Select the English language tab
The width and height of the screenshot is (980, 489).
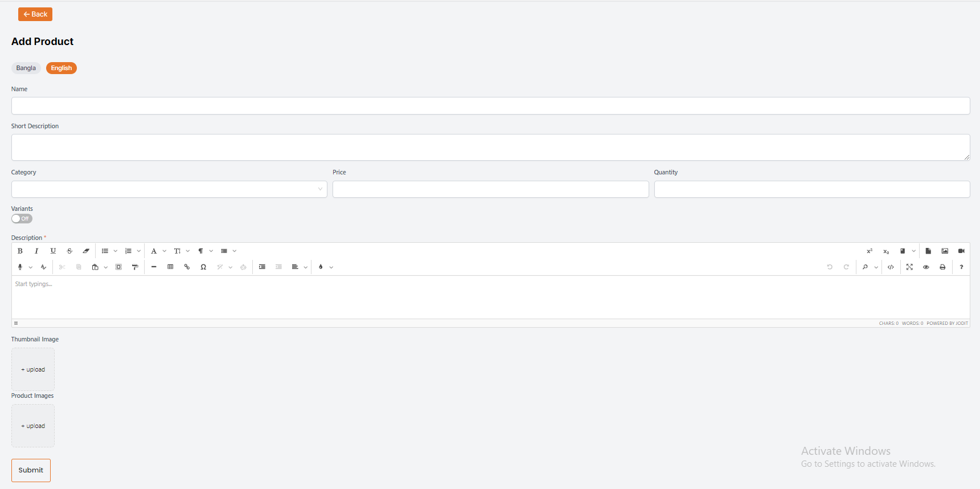click(x=61, y=68)
